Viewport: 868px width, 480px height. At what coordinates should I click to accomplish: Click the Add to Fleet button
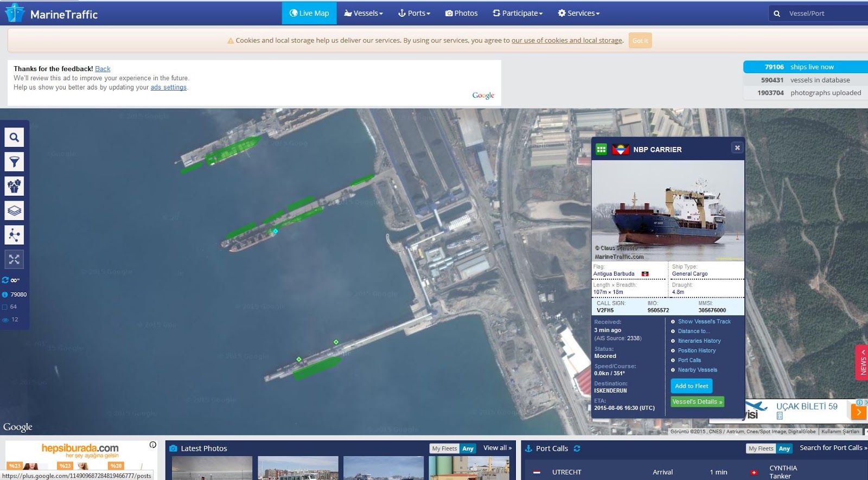pos(692,386)
